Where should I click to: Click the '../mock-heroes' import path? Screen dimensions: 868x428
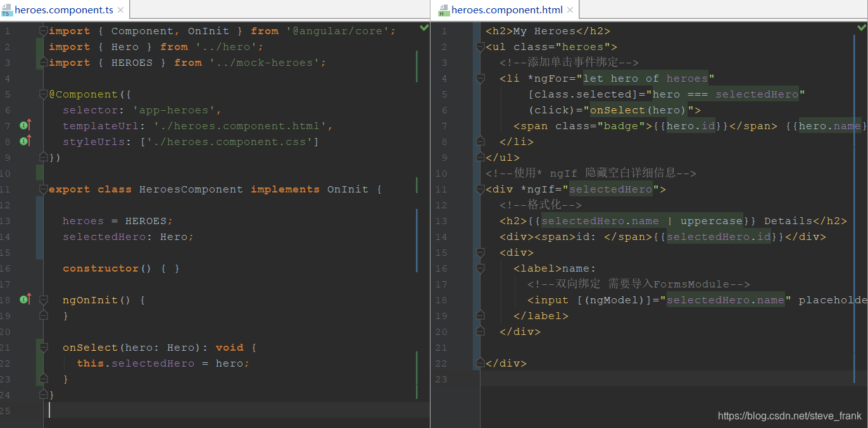tap(265, 63)
